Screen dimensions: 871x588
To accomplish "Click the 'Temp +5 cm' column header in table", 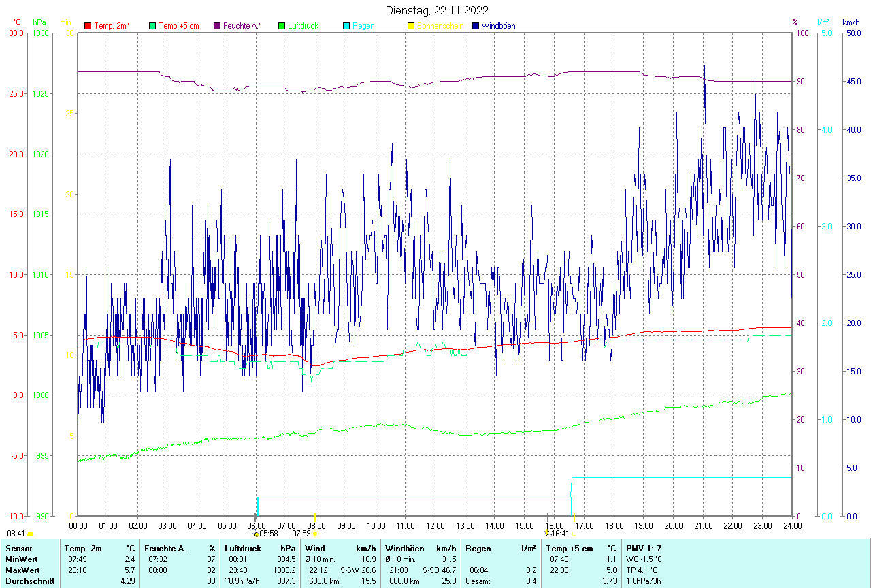I will click(x=570, y=549).
